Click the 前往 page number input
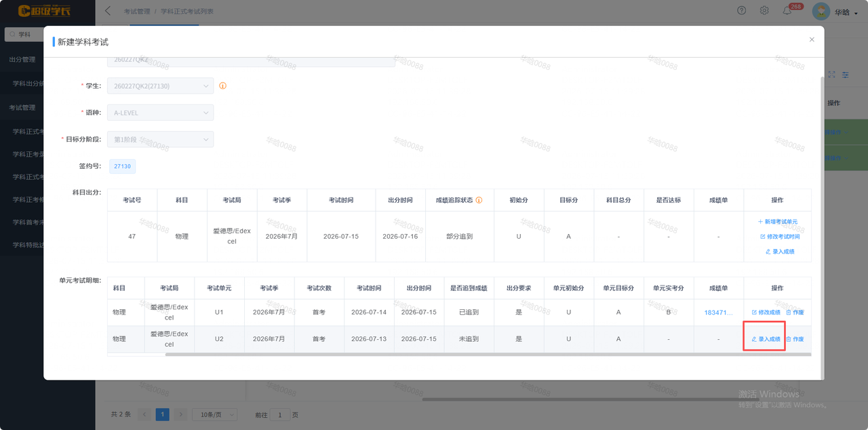 point(280,414)
